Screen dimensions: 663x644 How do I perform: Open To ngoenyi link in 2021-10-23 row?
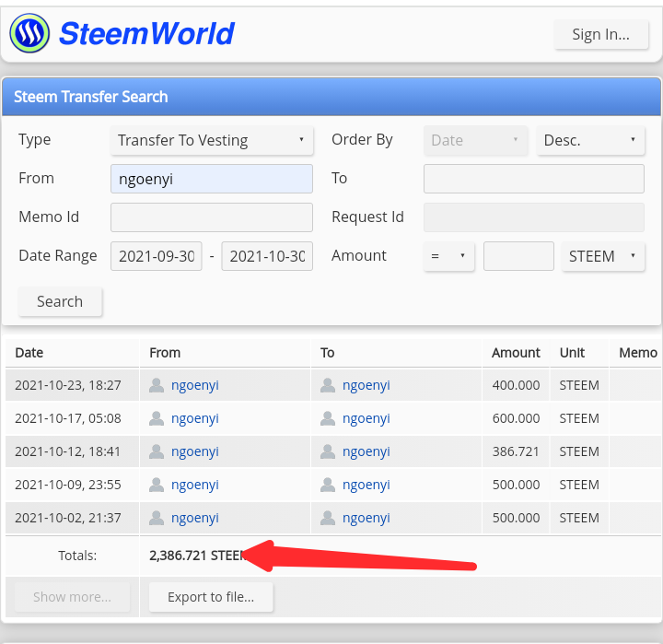pos(366,385)
